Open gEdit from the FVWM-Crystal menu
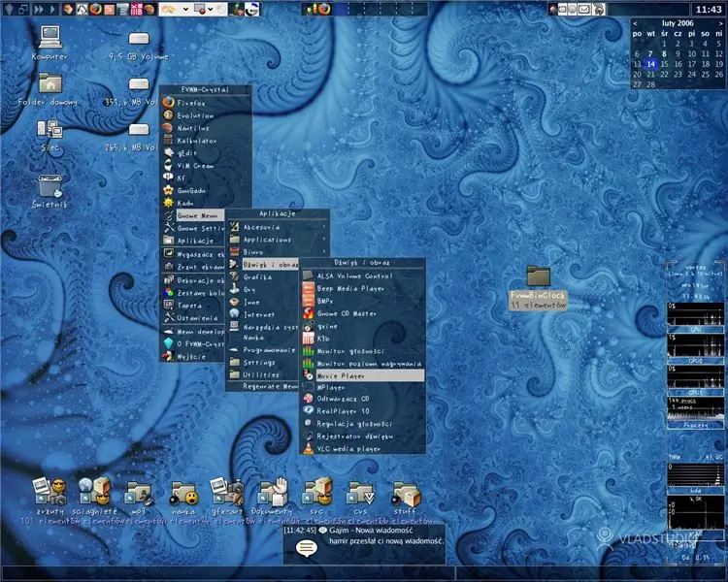Viewport: 728px width, 582px height. [206, 153]
